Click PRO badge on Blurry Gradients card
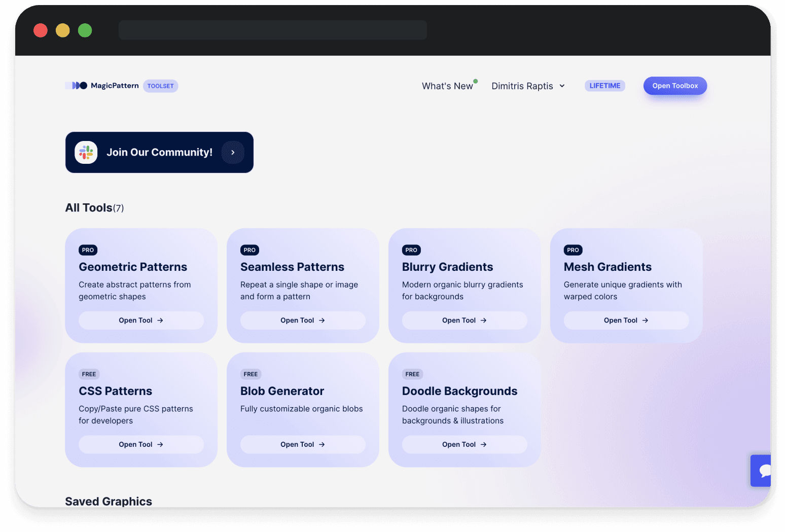Image resolution: width=785 pixels, height=532 pixels. tap(411, 250)
